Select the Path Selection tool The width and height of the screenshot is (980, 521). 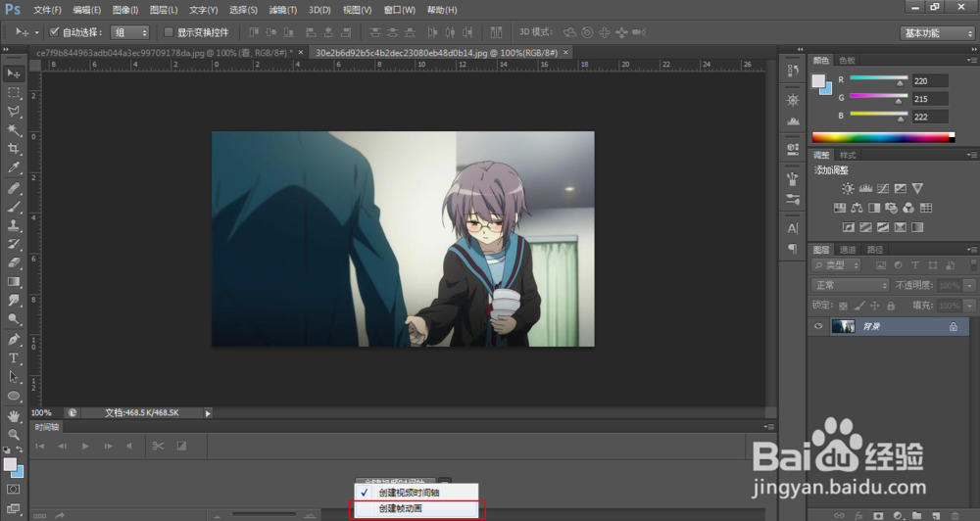click(x=13, y=377)
